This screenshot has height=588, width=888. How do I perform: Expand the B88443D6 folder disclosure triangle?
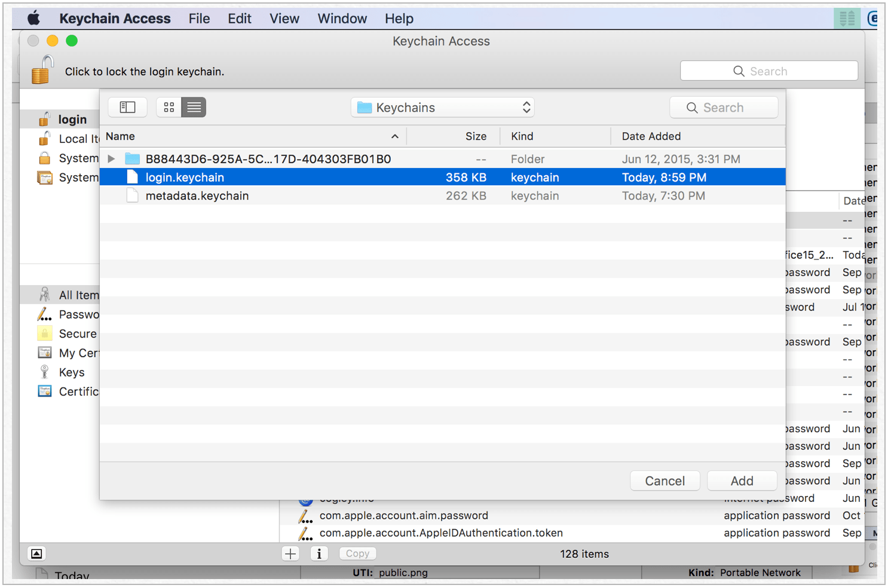point(111,159)
